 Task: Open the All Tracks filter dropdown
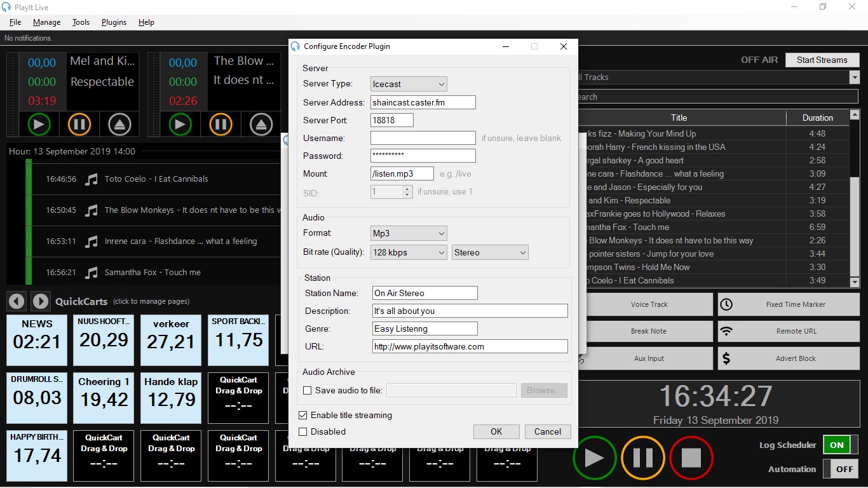tap(854, 78)
